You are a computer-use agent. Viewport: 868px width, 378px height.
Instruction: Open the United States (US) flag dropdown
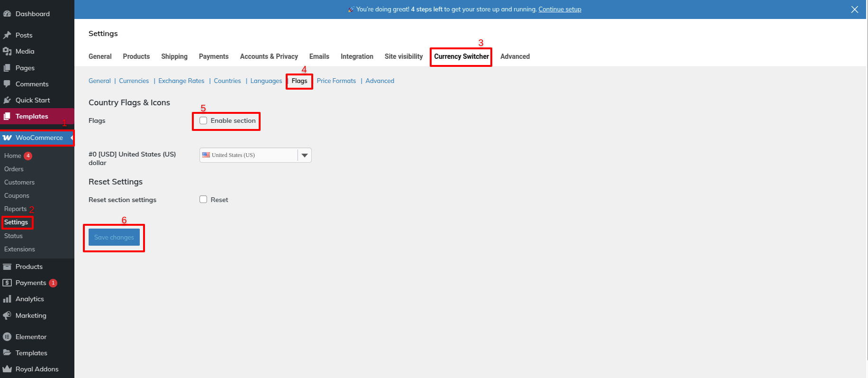point(249,155)
